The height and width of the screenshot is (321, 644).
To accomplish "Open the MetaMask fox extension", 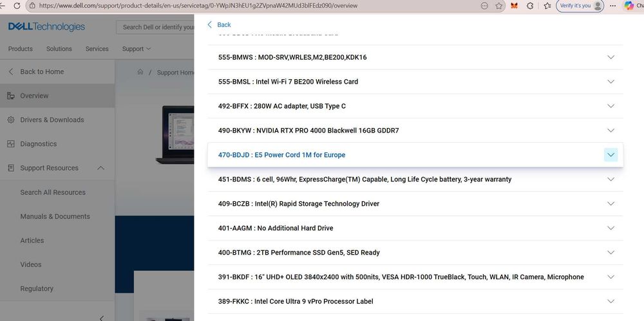I will click(514, 6).
